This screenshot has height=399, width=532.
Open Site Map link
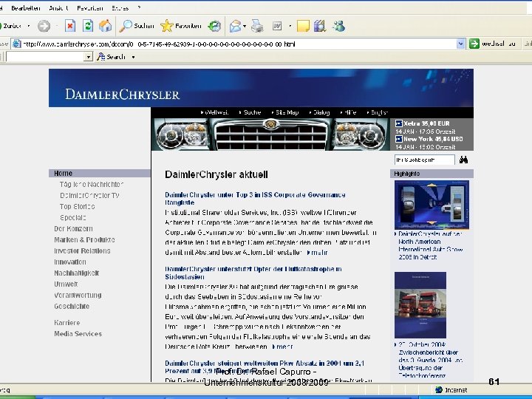point(285,112)
